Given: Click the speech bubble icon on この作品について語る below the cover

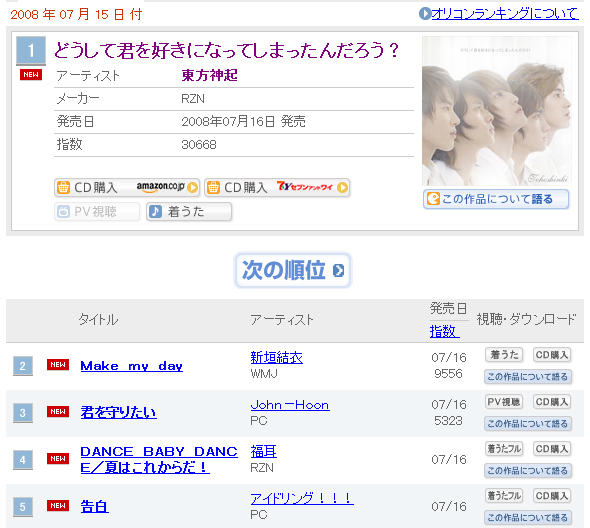Looking at the screenshot, I should [433, 199].
